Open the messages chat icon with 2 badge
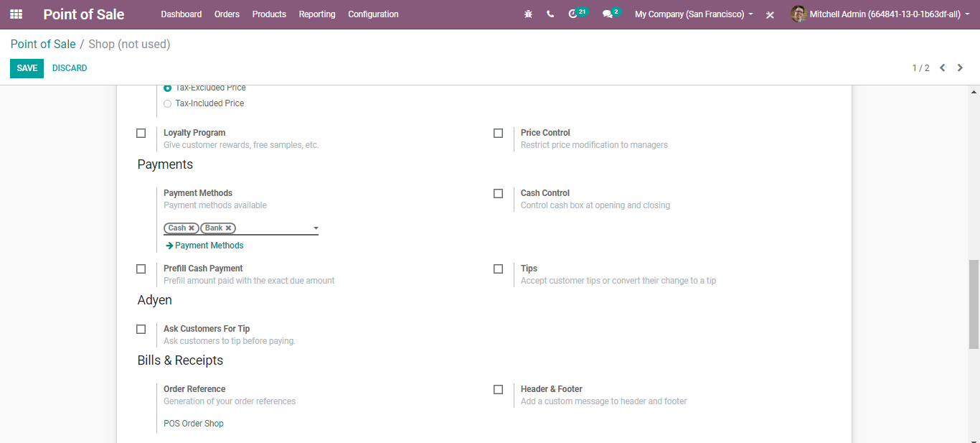The width and height of the screenshot is (980, 443). pyautogui.click(x=611, y=14)
